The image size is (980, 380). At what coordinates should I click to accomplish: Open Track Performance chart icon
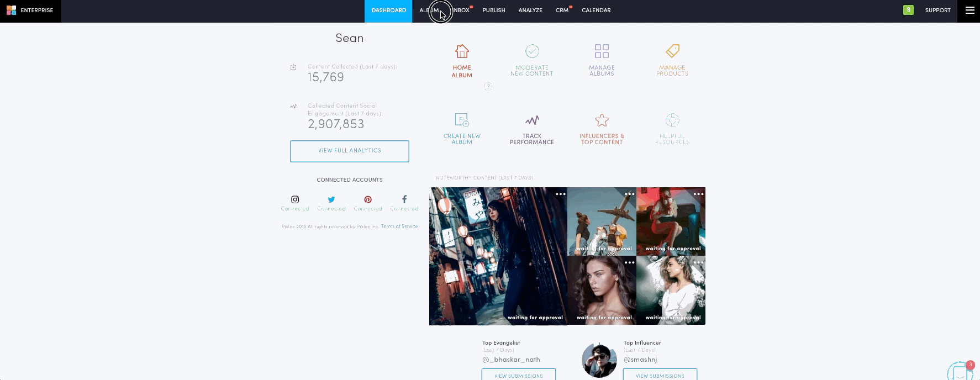coord(532,120)
